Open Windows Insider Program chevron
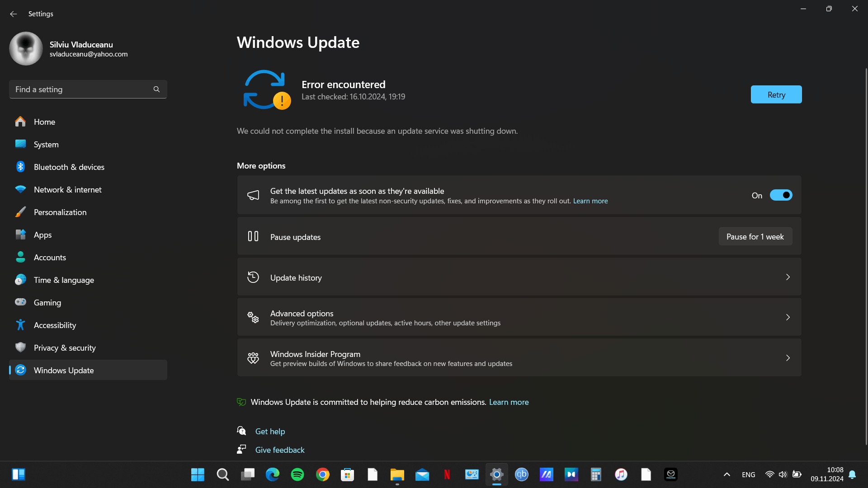Viewport: 868px width, 488px height. click(788, 358)
